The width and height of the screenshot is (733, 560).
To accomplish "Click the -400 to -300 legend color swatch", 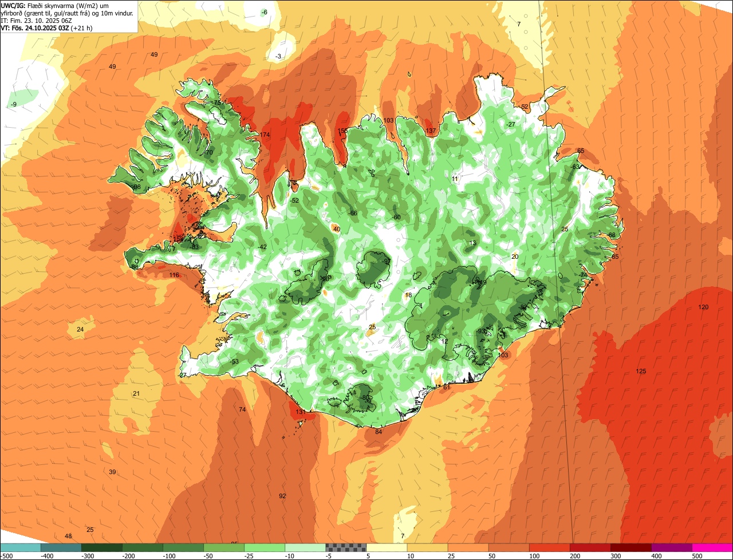I will click(x=61, y=547).
